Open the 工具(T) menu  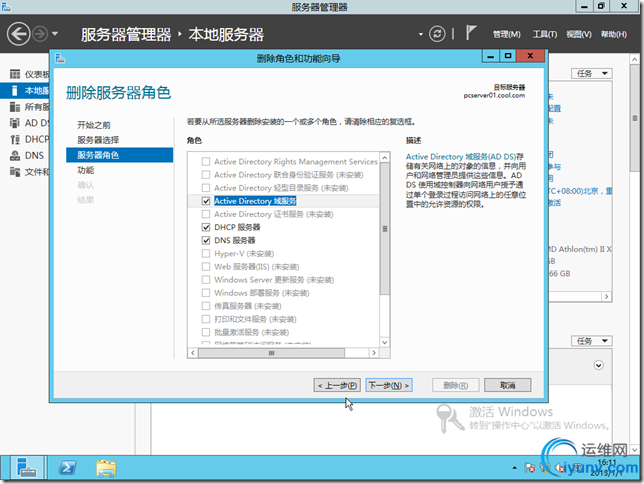point(545,35)
